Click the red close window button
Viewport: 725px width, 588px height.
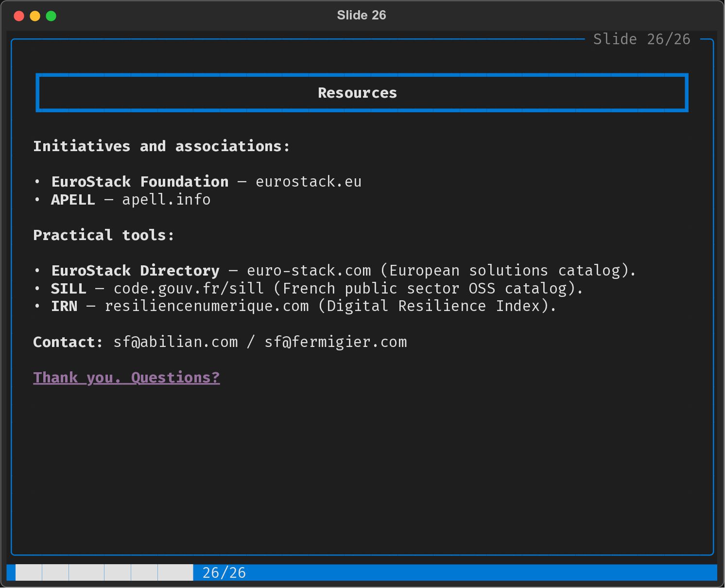click(19, 16)
